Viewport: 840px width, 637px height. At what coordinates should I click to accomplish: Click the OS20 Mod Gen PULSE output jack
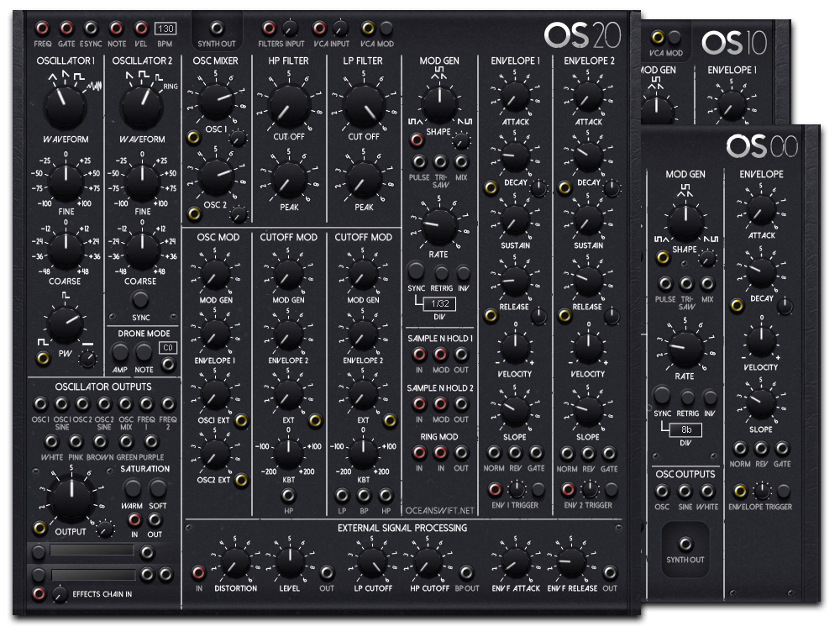(419, 161)
